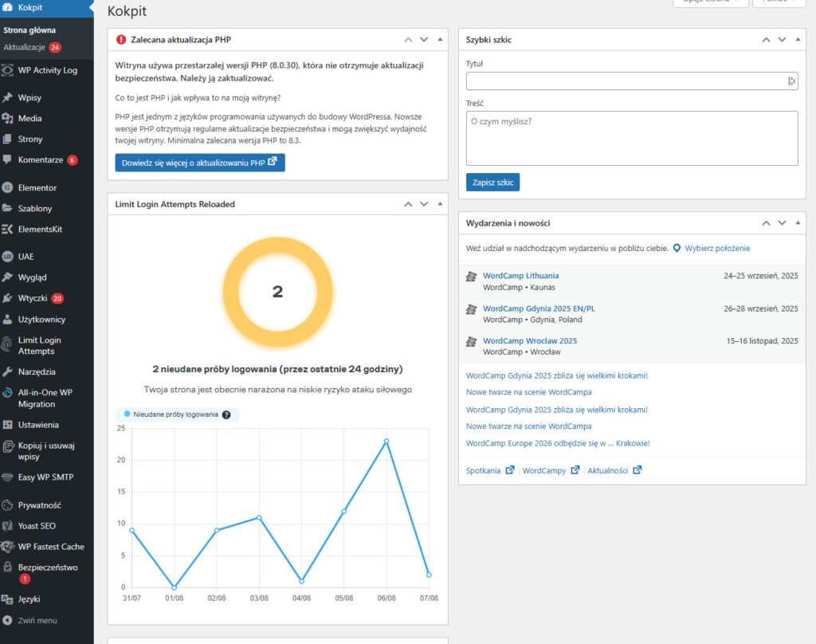The width and height of the screenshot is (816, 644).
Task: Open the WordCamp Lithuania event link
Action: point(520,276)
